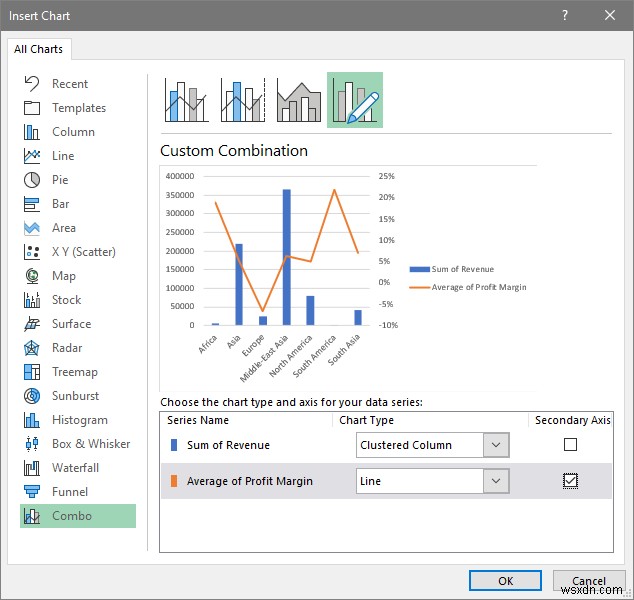This screenshot has height=600, width=634.
Task: Uncheck Secondary Axis for Average of Profit Margin
Action: click(x=570, y=481)
